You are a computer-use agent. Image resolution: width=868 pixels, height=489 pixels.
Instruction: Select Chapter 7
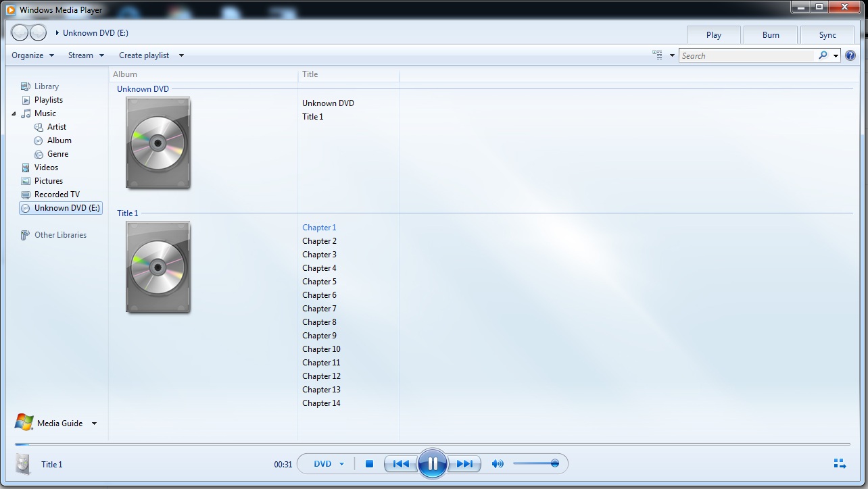click(319, 309)
